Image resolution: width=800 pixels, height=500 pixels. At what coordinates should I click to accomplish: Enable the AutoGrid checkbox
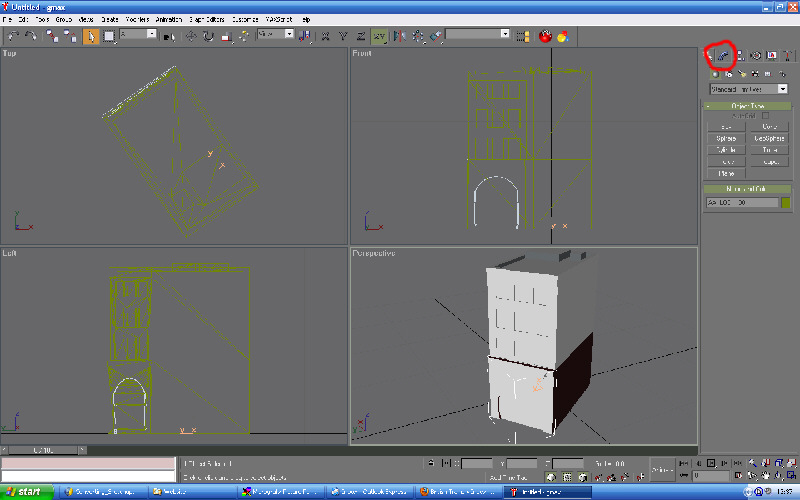pyautogui.click(x=765, y=116)
